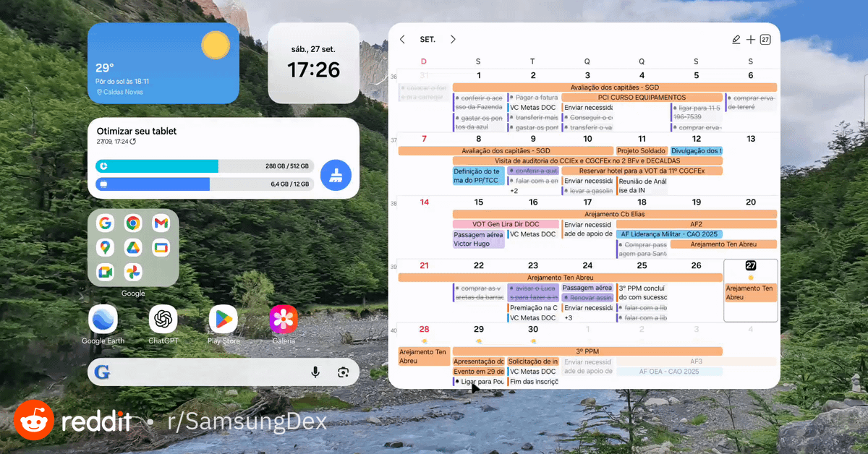Open the PCI CURSO EQUIPAMENTOS event
This screenshot has height=454, width=868.
(641, 98)
